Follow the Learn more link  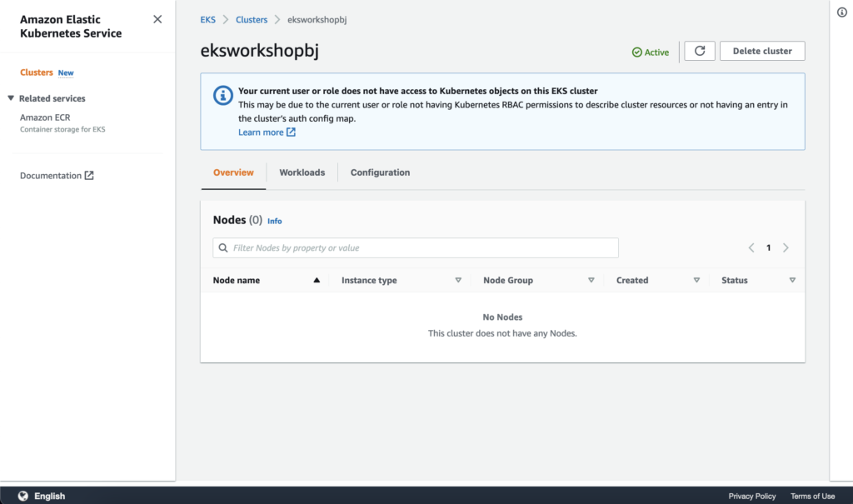(261, 132)
